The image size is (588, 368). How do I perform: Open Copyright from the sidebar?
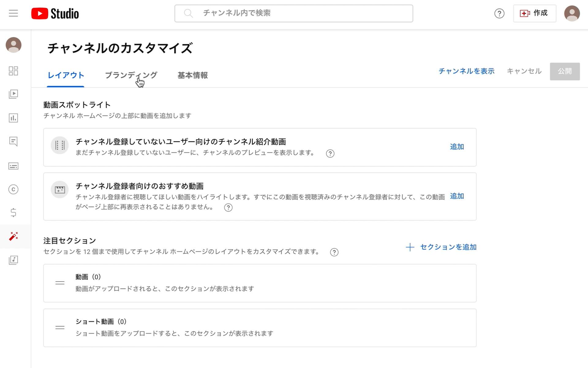pos(13,189)
